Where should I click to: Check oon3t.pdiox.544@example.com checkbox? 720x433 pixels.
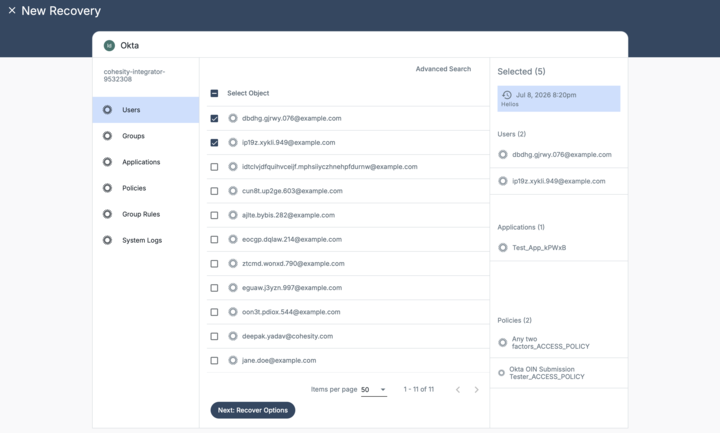click(x=214, y=312)
